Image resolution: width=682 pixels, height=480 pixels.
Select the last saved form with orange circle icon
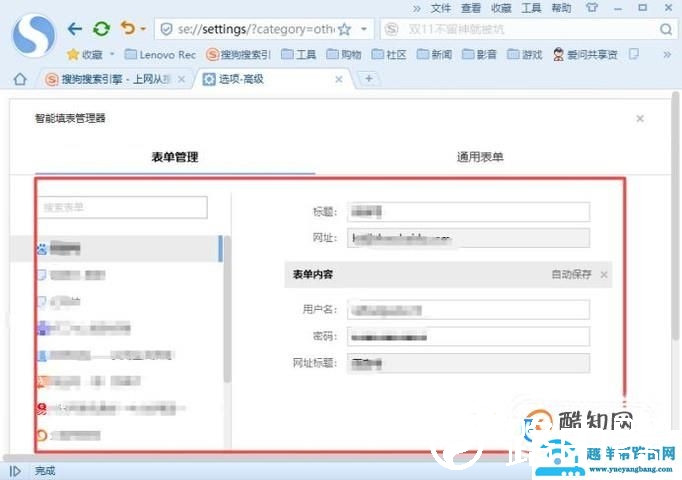[x=117, y=435]
